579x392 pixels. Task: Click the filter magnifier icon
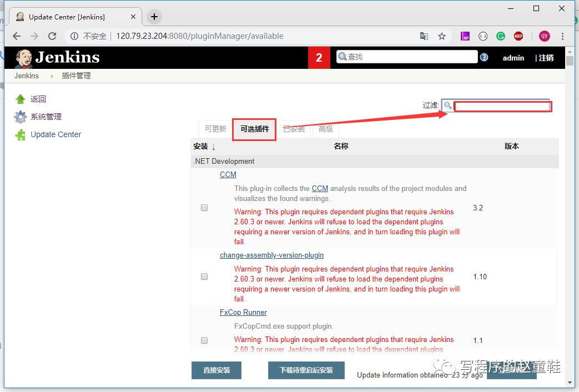tap(447, 105)
